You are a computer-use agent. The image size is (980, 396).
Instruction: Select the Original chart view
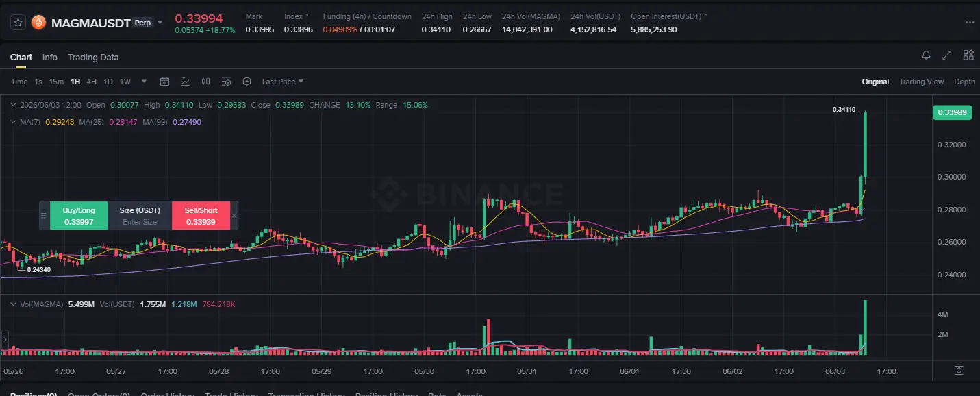pos(875,82)
